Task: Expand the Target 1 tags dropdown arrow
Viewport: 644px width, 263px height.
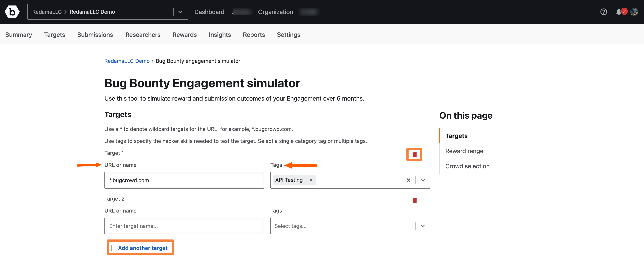Action: (422, 180)
